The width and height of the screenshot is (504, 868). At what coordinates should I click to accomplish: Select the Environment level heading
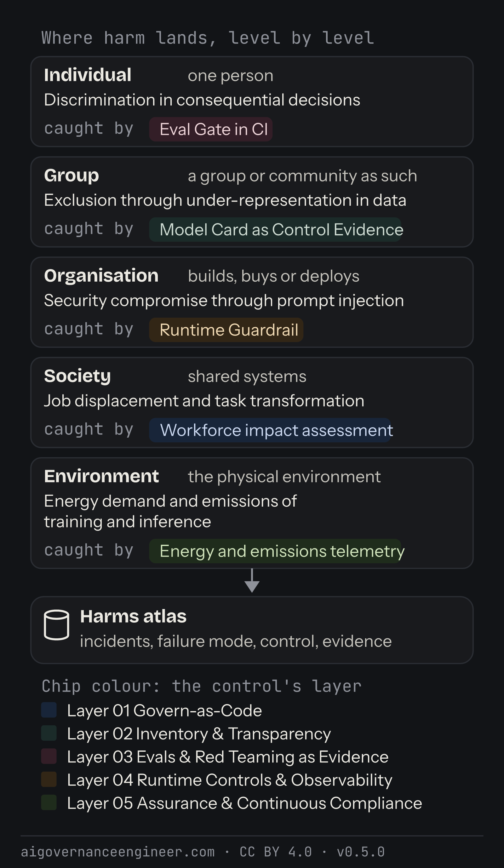point(101,476)
